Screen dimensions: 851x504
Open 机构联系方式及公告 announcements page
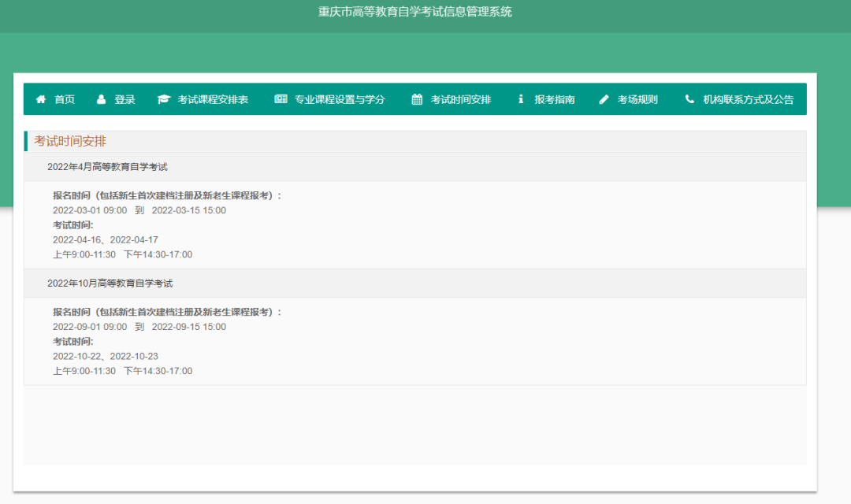pos(745,99)
